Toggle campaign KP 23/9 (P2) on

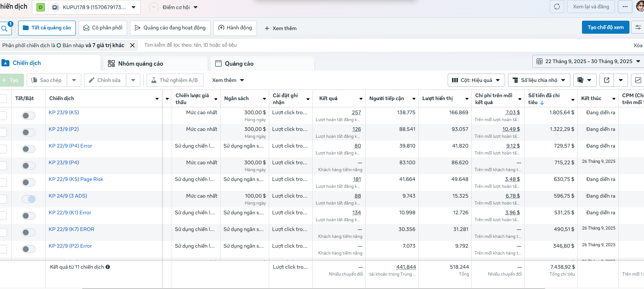coord(29,132)
